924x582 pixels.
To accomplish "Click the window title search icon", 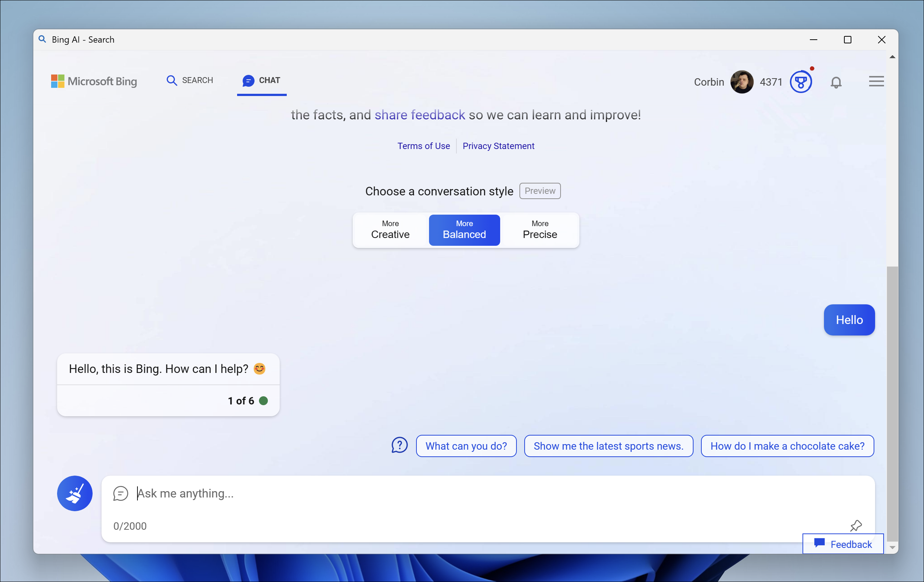I will (43, 39).
